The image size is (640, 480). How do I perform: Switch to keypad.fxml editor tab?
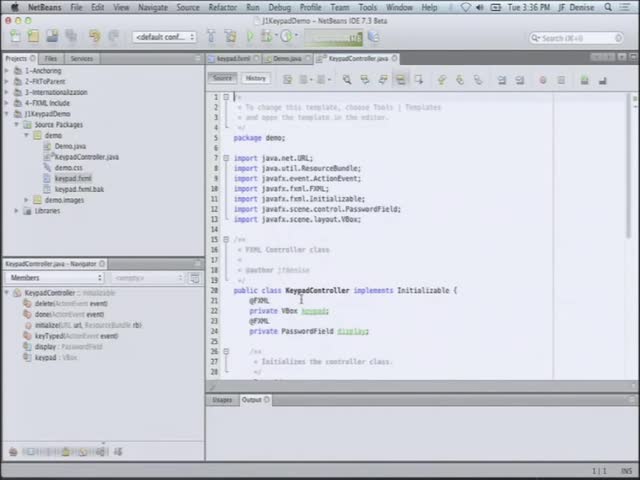click(x=233, y=59)
